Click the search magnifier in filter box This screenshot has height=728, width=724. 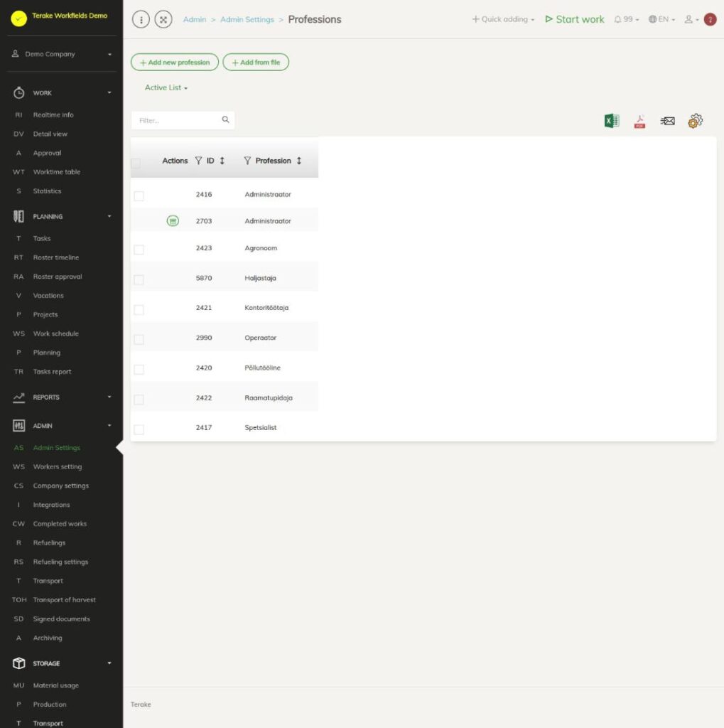(225, 119)
